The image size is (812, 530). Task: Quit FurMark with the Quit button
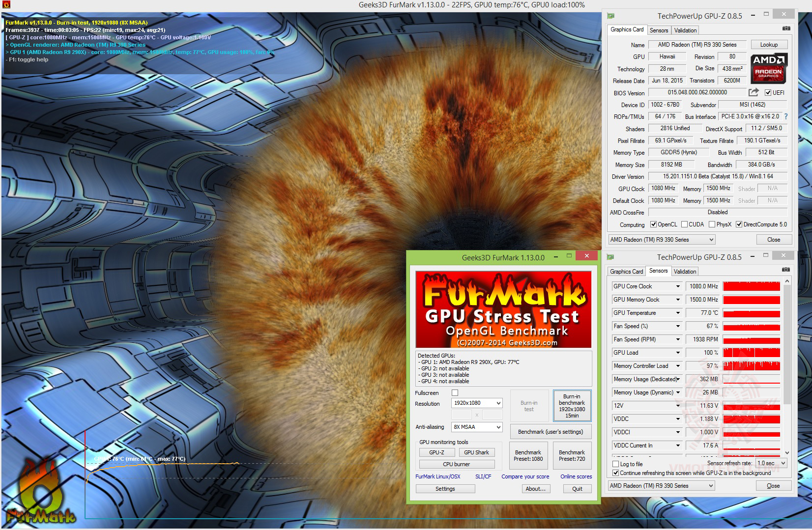(577, 489)
